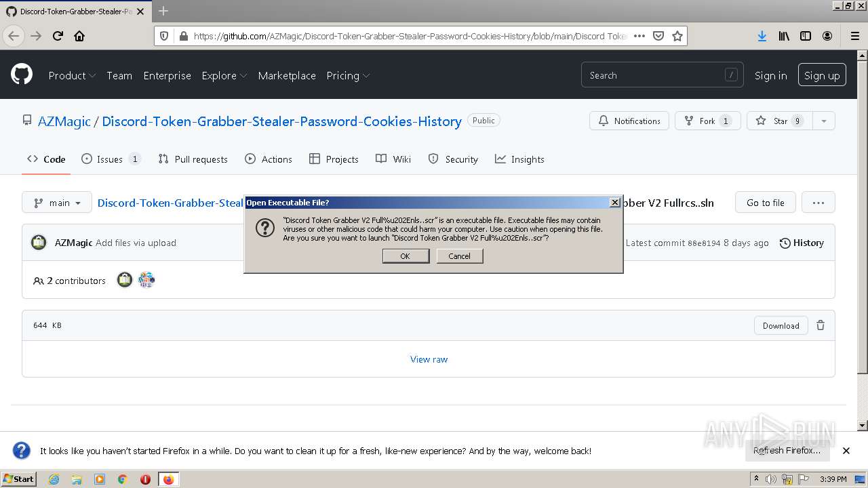Open the Pull requests tab
The height and width of the screenshot is (488, 868).
click(193, 159)
